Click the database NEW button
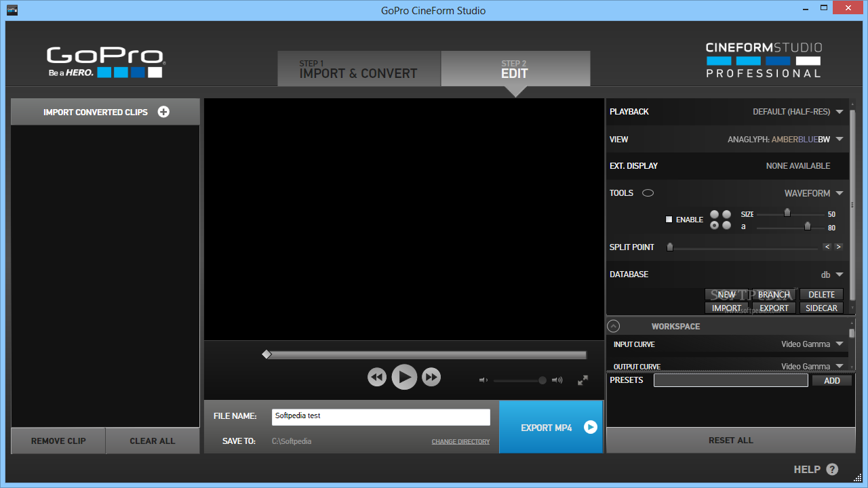868x488 pixels. click(x=727, y=294)
